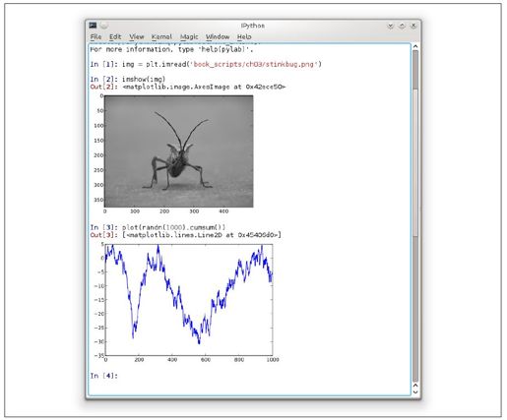507x420 pixels.
Task: Open the Edit menu
Action: (115, 36)
